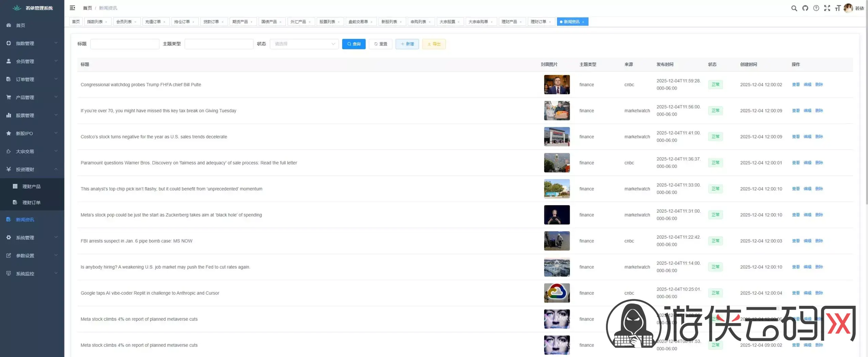Close the 期货产品 tab
Viewport: 868px width, 357px height.
pyautogui.click(x=252, y=22)
